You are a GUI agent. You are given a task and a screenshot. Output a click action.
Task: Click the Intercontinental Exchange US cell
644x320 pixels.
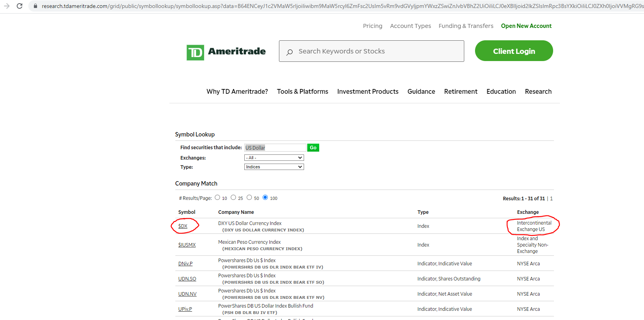pyautogui.click(x=534, y=226)
